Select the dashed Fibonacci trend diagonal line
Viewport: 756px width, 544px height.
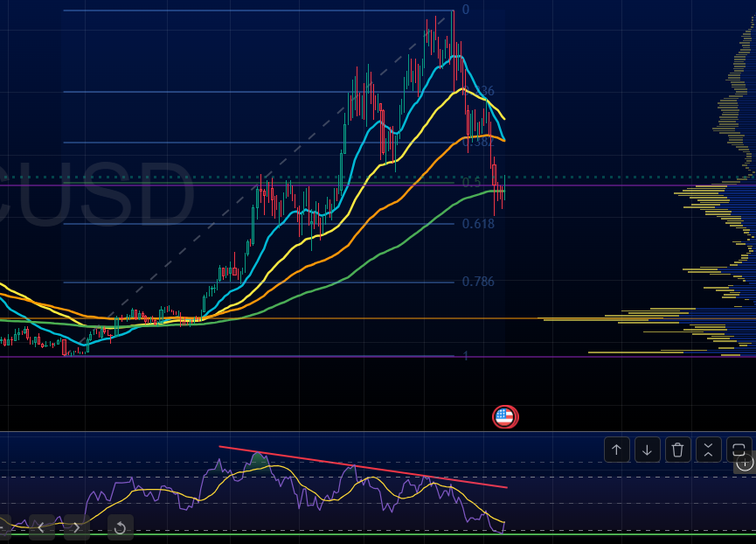click(260, 184)
